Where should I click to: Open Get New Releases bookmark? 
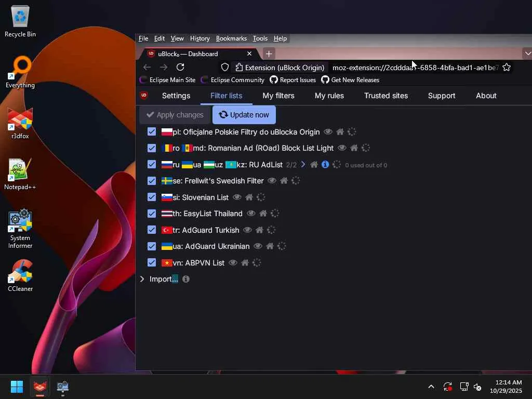(x=351, y=79)
